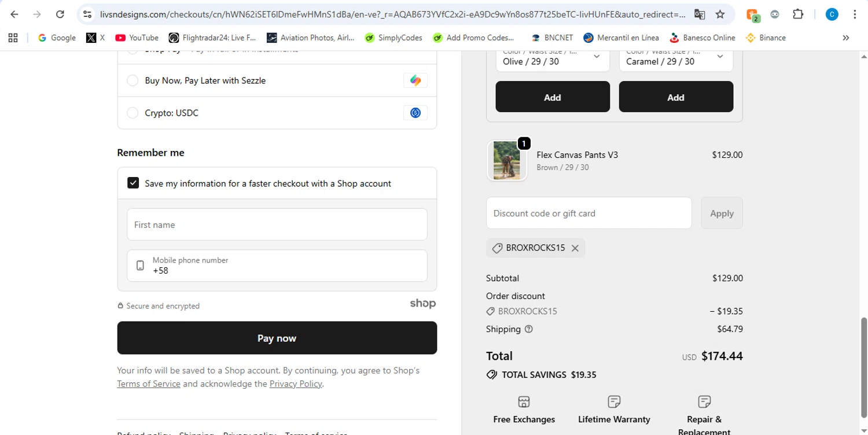The height and width of the screenshot is (435, 868).
Task: Click the USDC crypto logo icon
Action: pyautogui.click(x=415, y=113)
